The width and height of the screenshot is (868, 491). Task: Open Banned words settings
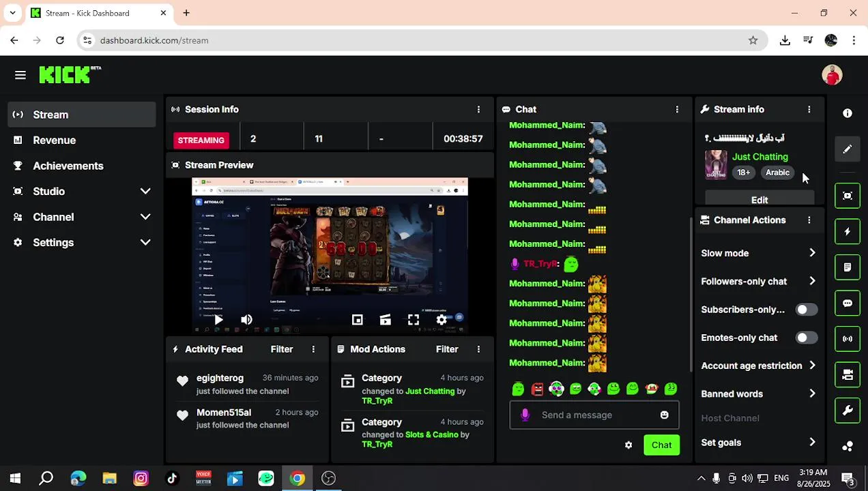pos(759,394)
